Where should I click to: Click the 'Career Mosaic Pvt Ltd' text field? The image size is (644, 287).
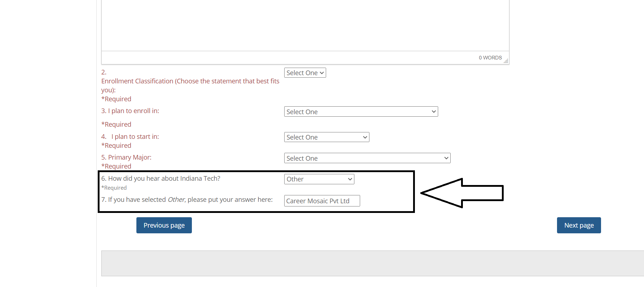coord(322,201)
